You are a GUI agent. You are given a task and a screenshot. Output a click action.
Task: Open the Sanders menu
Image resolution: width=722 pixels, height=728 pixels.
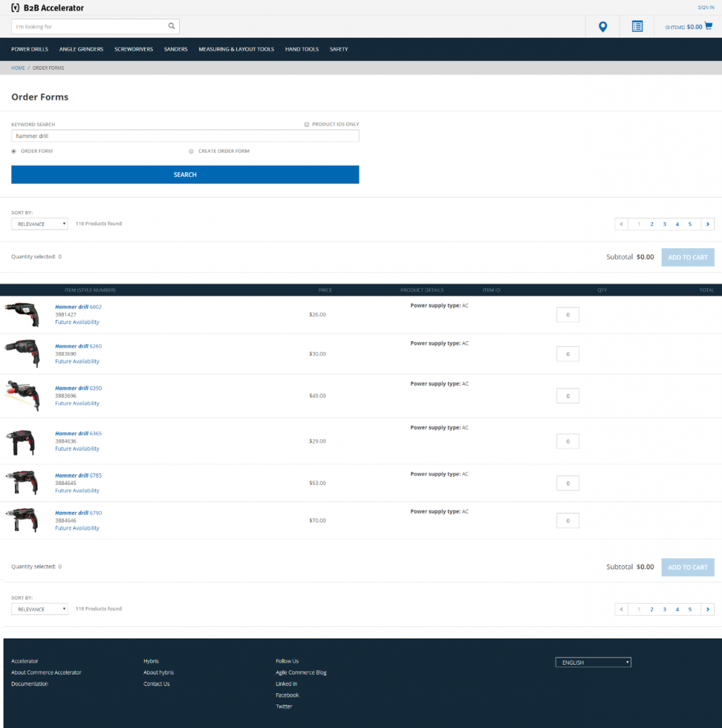(x=176, y=49)
